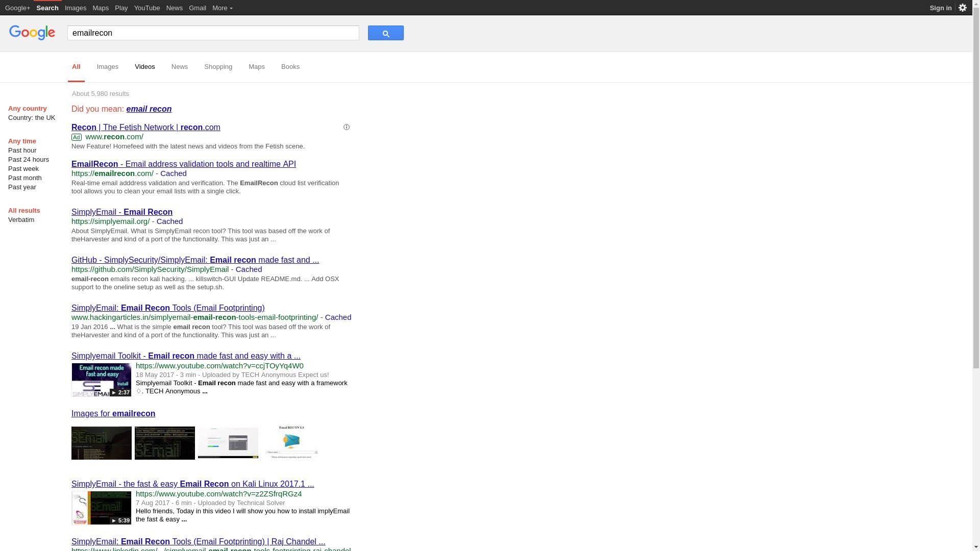The image size is (980, 551).
Task: Follow the 'email recon' suggestion link
Action: click(149, 109)
